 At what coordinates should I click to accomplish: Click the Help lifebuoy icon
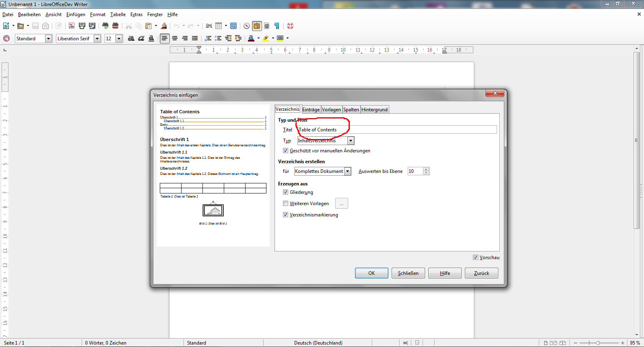click(x=290, y=26)
